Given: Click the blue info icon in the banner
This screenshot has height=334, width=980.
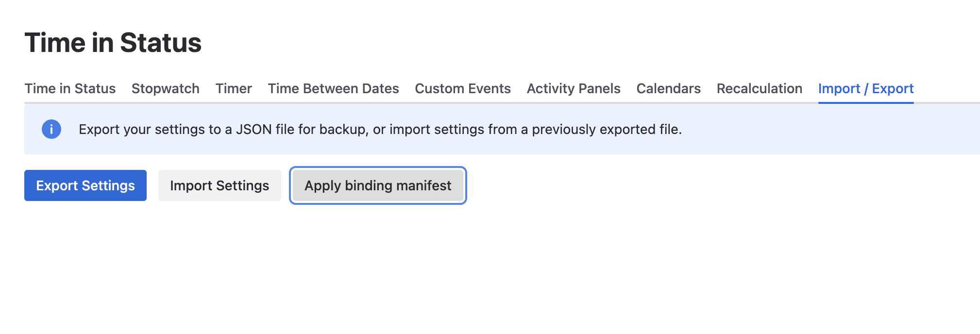Looking at the screenshot, I should (51, 129).
